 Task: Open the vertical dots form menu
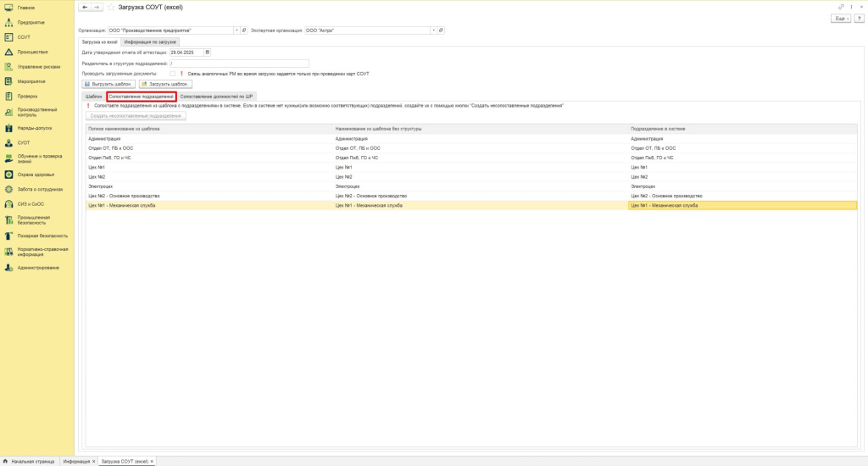[x=851, y=7]
